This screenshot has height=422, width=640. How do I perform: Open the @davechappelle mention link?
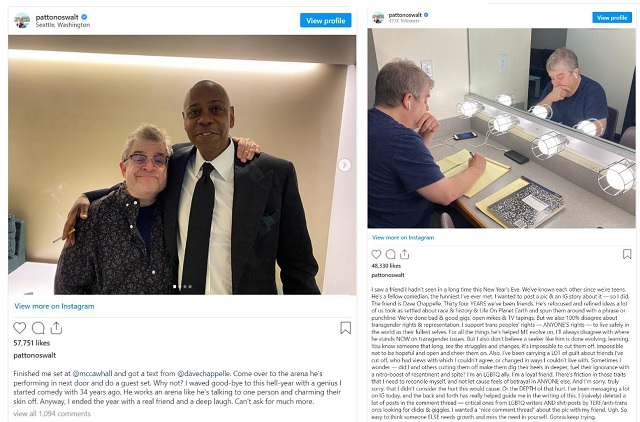[204, 373]
